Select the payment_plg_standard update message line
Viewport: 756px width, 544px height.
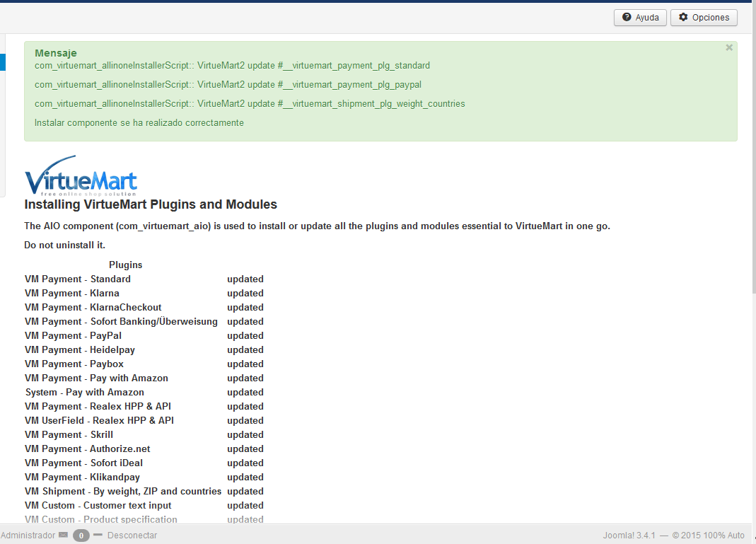coord(232,66)
